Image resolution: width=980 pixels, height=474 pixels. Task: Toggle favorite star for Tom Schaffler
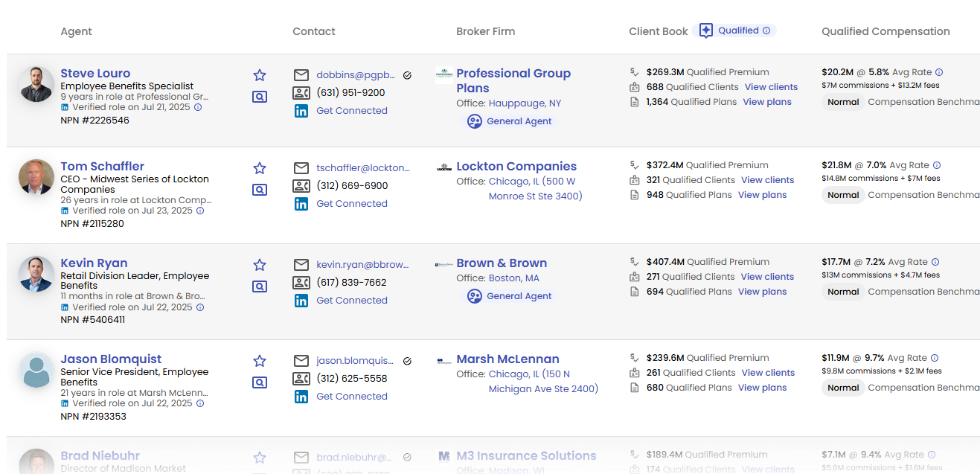[260, 168]
